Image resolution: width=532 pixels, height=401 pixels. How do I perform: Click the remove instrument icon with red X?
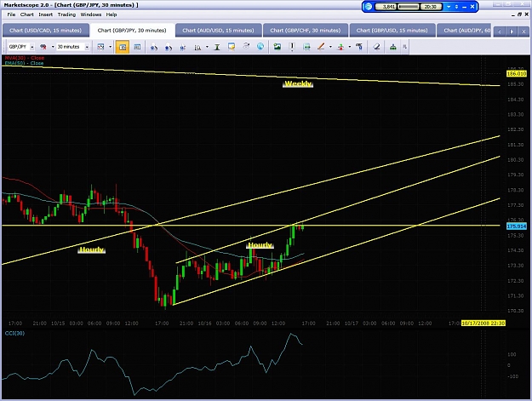[x=43, y=47]
